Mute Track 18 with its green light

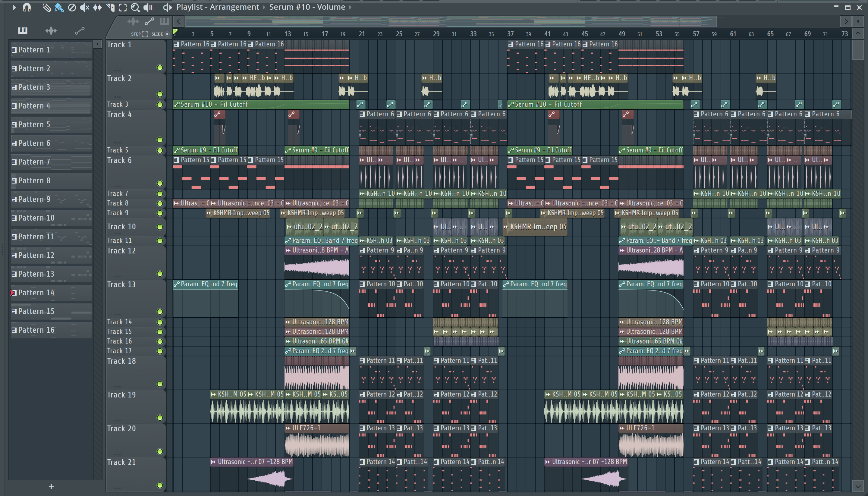click(159, 384)
